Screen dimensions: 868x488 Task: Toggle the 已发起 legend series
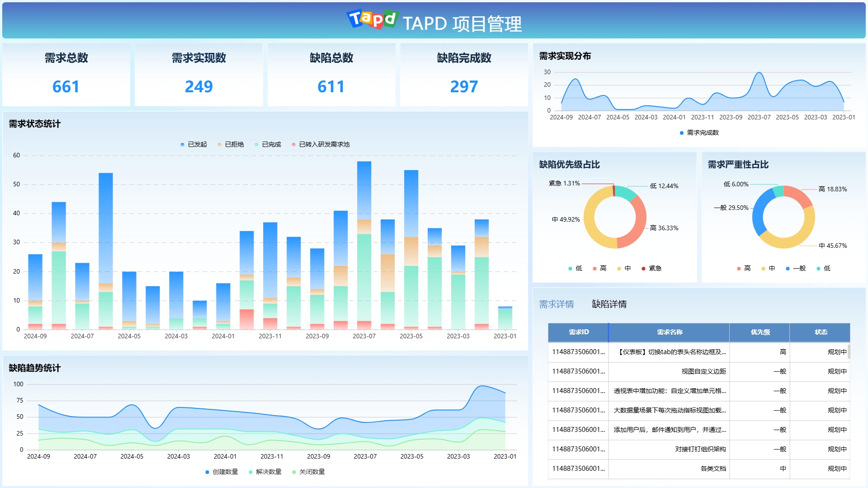(x=193, y=144)
